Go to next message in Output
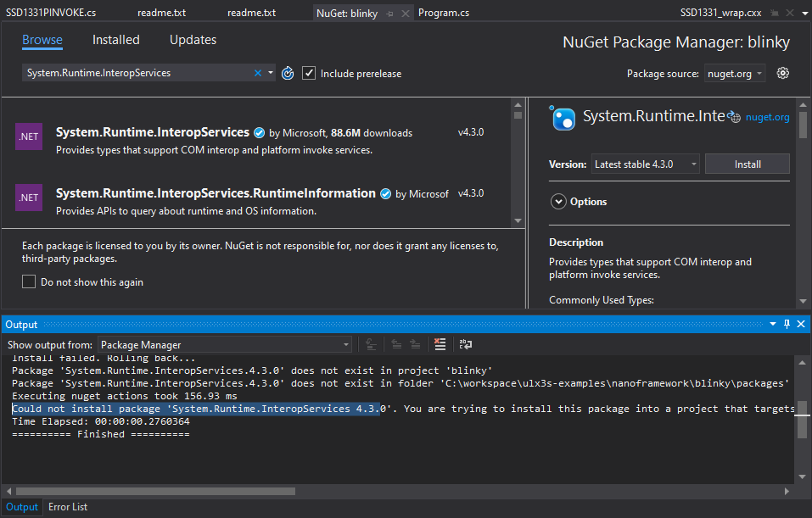The height and width of the screenshot is (518, 812). click(415, 344)
